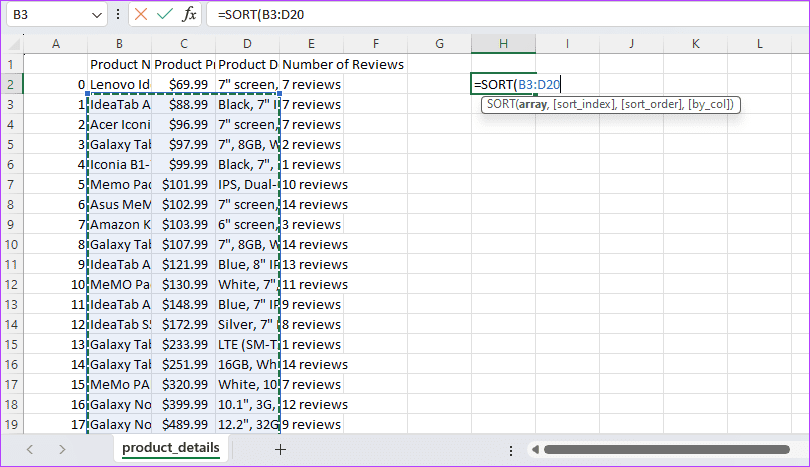Viewport: 810px width, 467px height.
Task: Select column G header
Action: click(x=440, y=44)
